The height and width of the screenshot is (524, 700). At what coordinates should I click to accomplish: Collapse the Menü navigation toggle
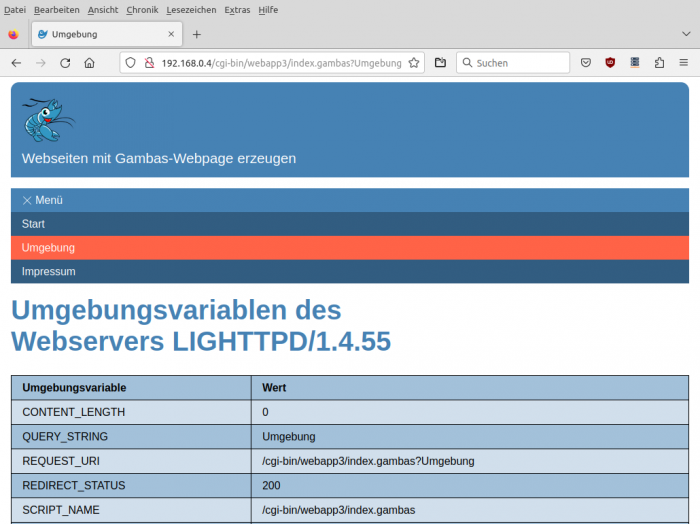click(x=42, y=200)
